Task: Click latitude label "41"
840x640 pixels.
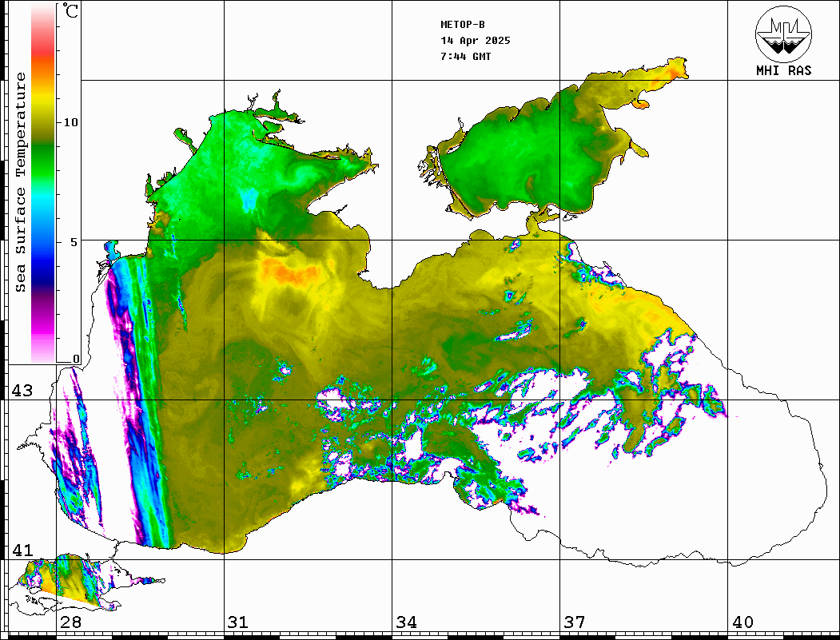Action: pyautogui.click(x=22, y=551)
